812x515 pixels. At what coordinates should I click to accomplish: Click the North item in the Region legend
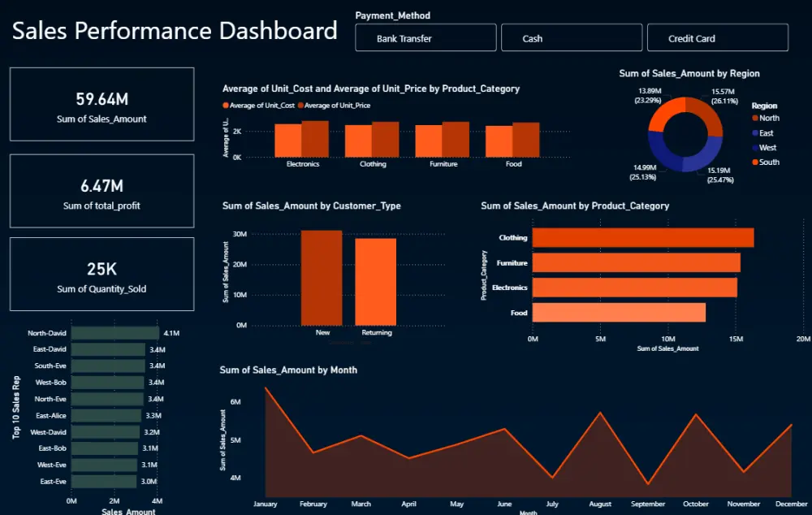[767, 118]
